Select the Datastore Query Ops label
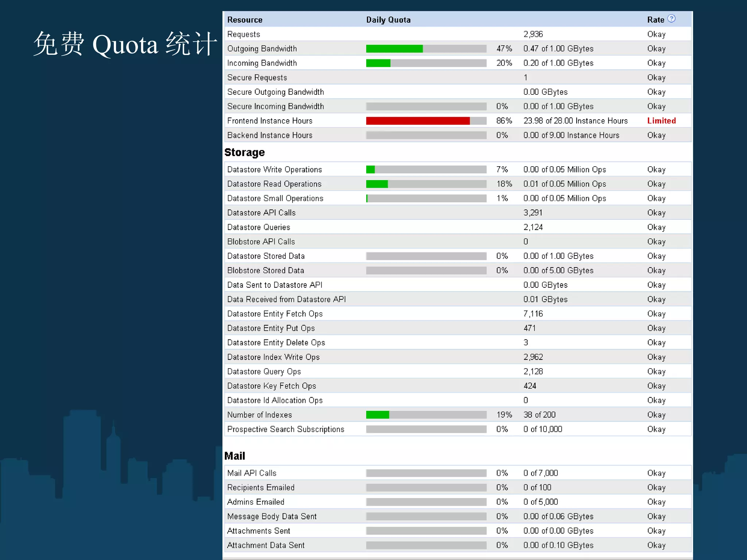Image resolution: width=747 pixels, height=560 pixels. [264, 372]
